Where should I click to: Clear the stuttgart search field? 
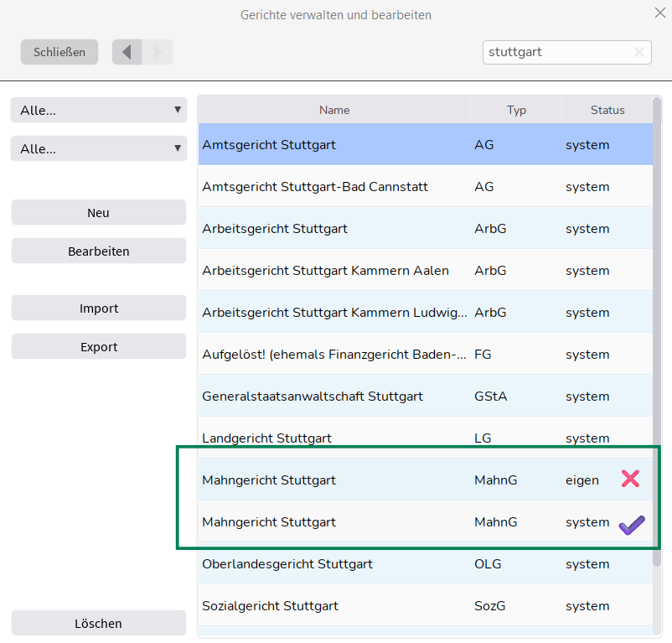pyautogui.click(x=639, y=52)
